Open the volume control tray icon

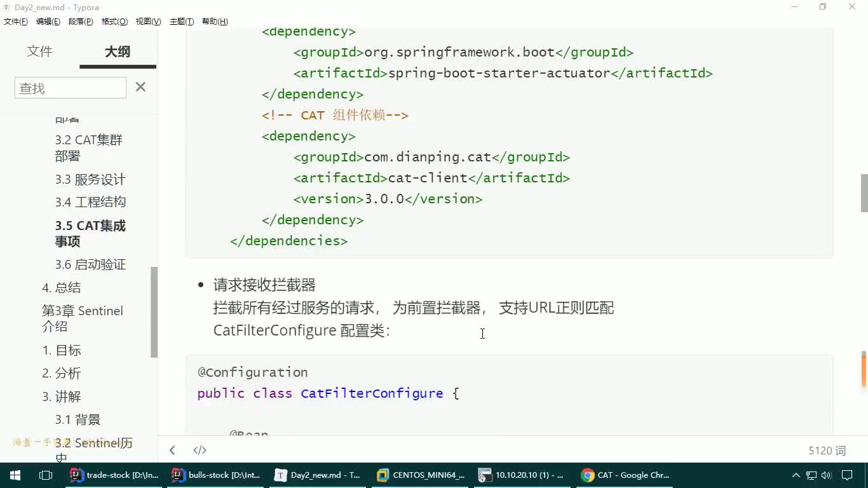pos(826,475)
